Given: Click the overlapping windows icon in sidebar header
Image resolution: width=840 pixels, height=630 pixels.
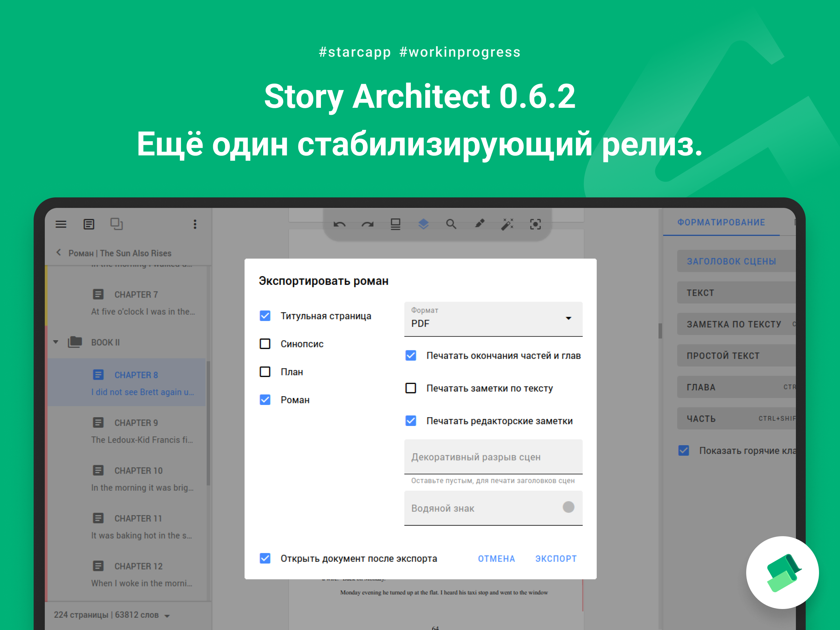Looking at the screenshot, I should [x=117, y=224].
